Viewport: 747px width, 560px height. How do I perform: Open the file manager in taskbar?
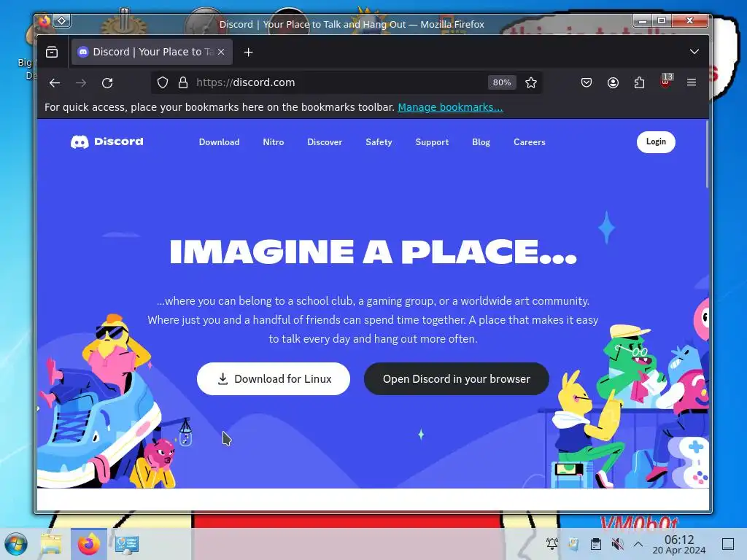point(52,544)
